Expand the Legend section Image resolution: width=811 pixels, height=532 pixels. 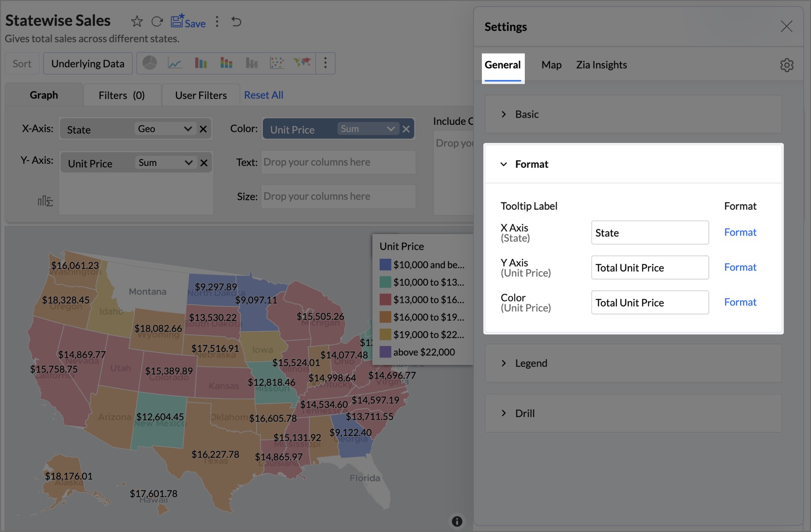coord(531,363)
